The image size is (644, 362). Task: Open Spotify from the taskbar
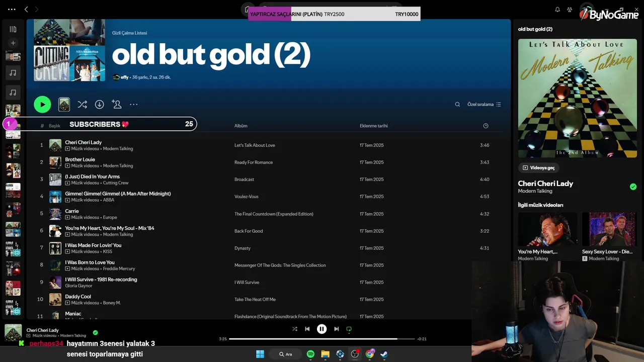tap(310, 354)
